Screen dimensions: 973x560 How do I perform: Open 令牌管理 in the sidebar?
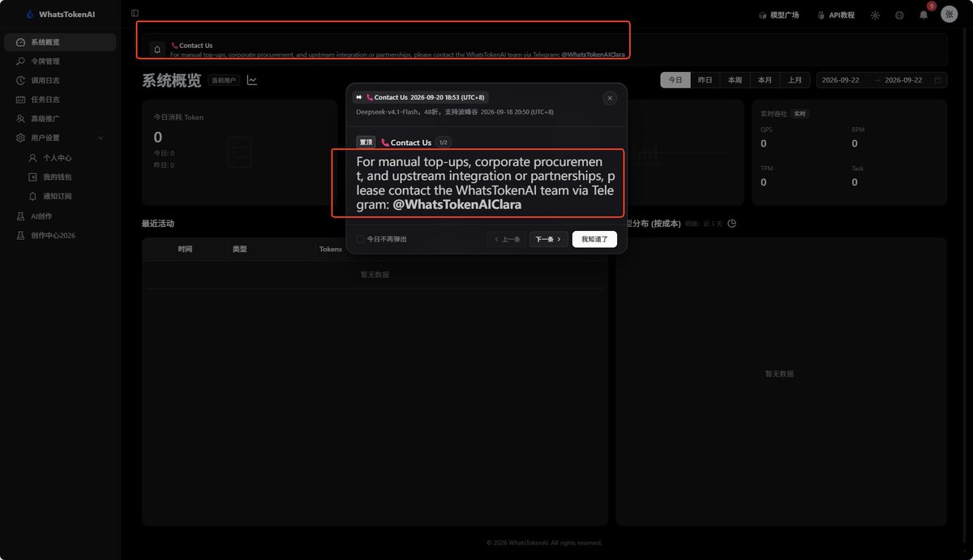(60, 61)
